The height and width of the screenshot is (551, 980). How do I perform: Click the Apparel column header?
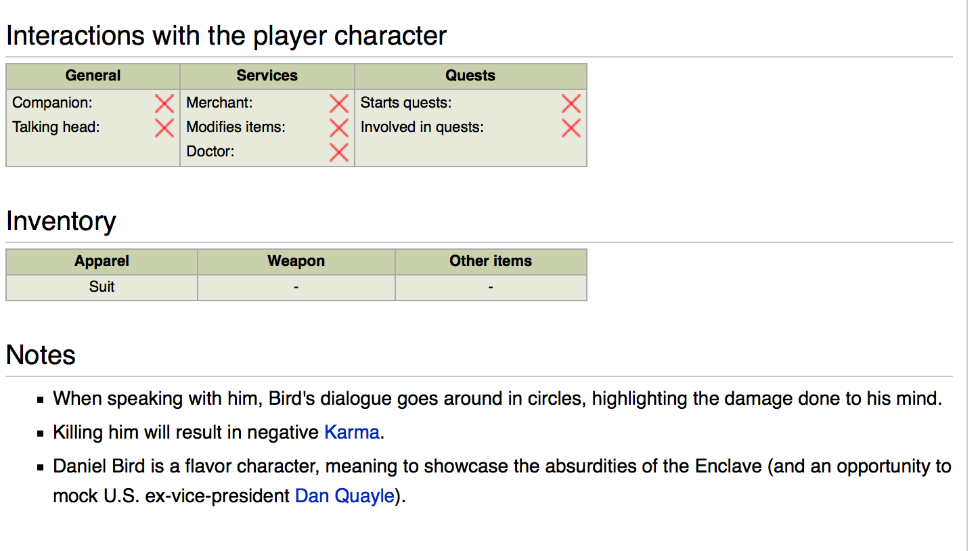point(102,261)
